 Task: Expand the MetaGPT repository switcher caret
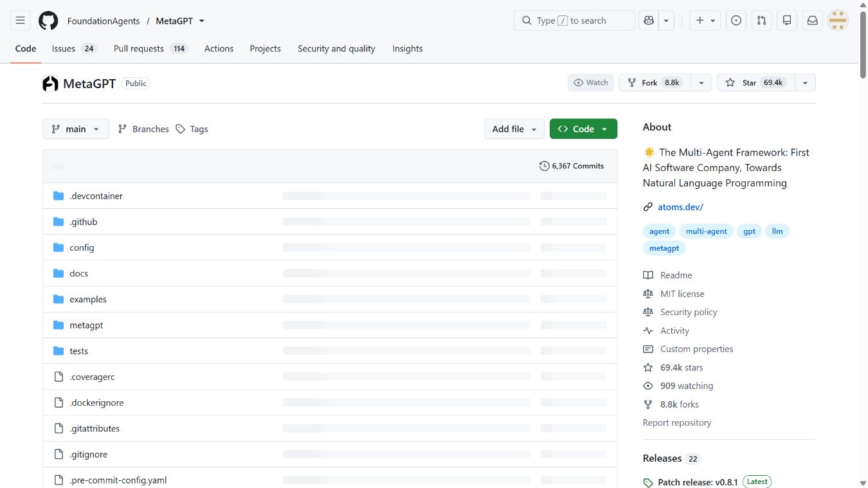click(202, 21)
